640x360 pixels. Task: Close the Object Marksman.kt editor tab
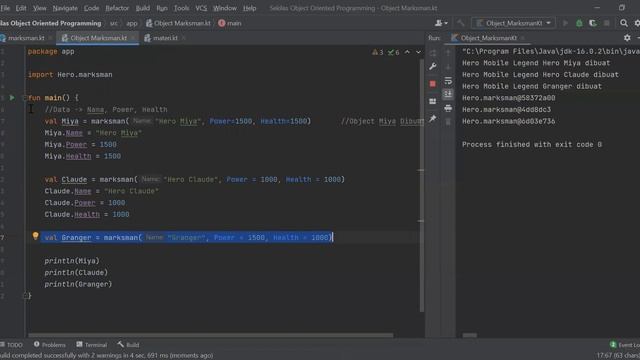[x=133, y=38]
